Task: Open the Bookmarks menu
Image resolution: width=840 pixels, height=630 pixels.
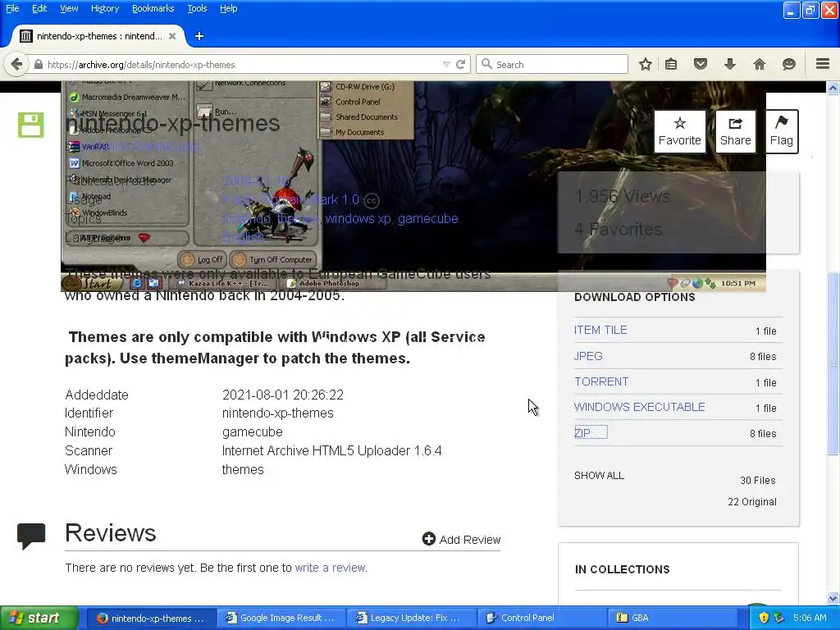Action: tap(153, 8)
